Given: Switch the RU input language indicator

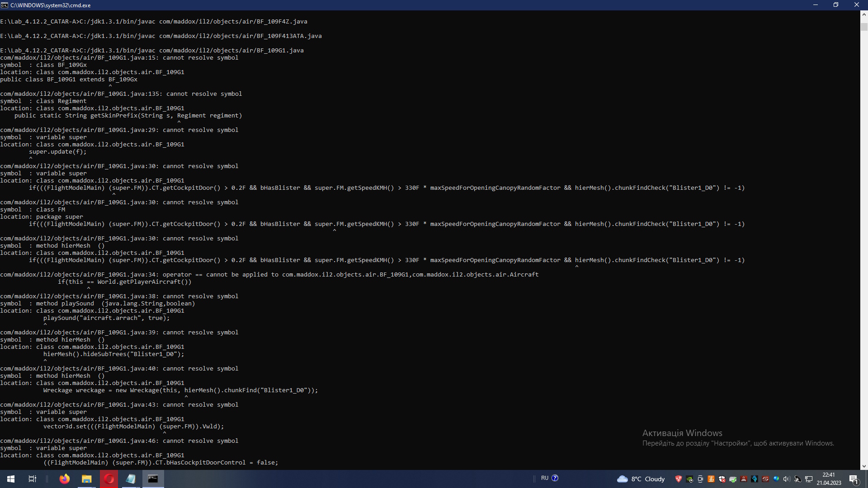Looking at the screenshot, I should coord(544,478).
